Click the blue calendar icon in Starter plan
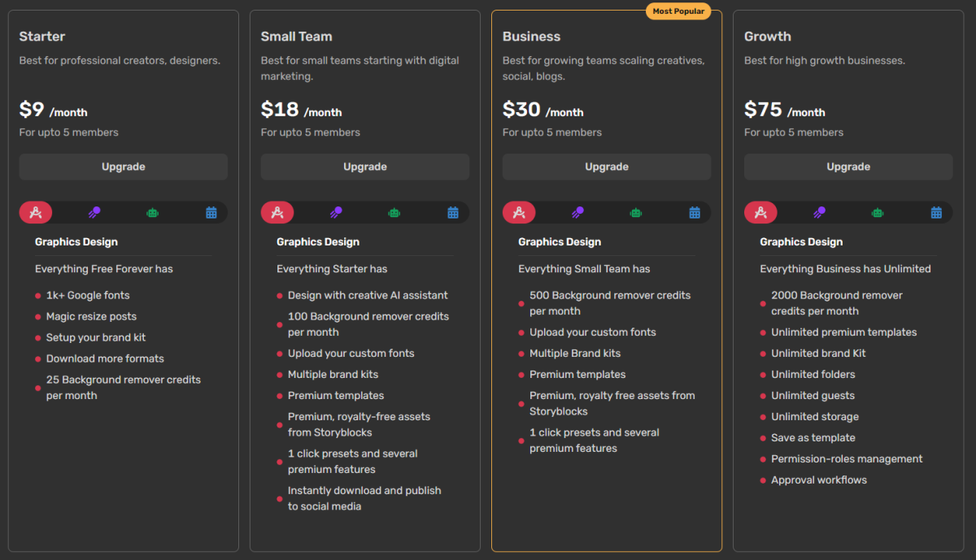Viewport: 976px width, 560px height. coord(211,212)
